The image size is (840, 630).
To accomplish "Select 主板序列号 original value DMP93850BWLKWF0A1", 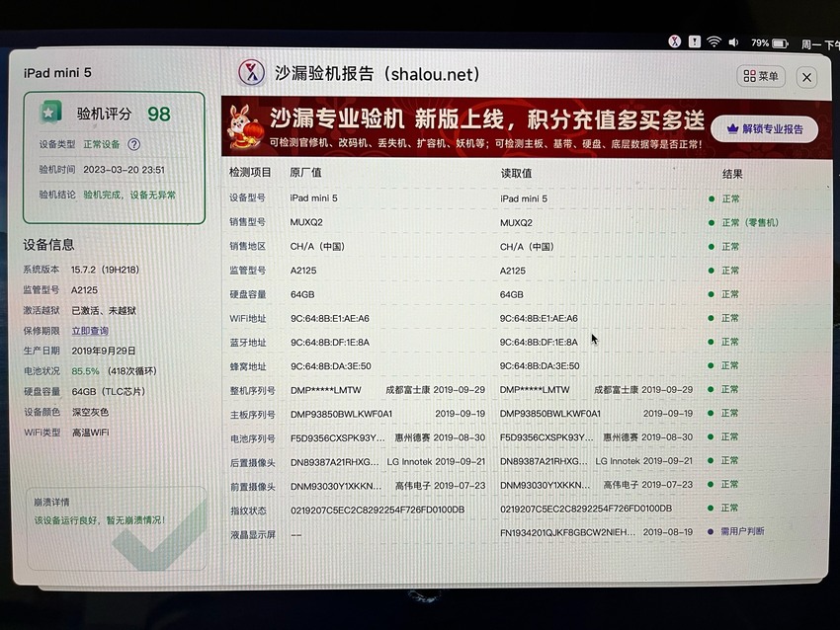I will [341, 414].
